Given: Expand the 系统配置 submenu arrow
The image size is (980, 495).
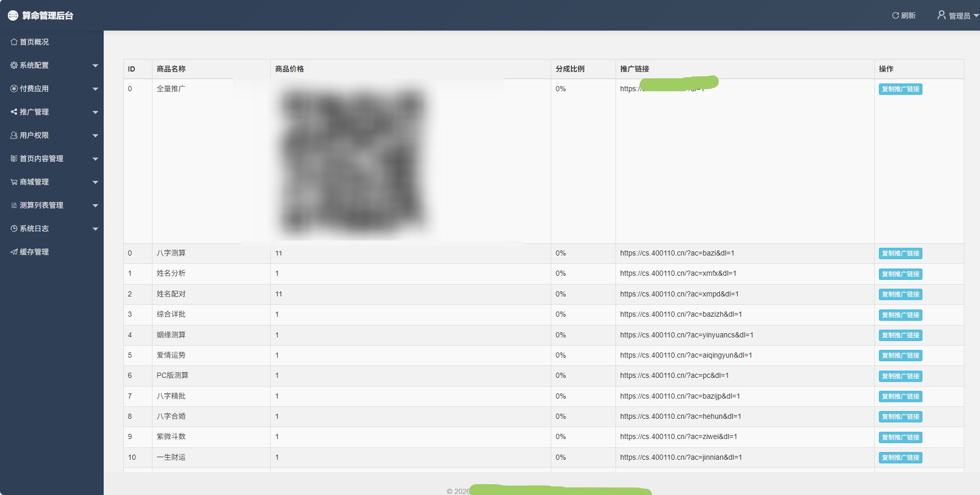Looking at the screenshot, I should (x=95, y=66).
